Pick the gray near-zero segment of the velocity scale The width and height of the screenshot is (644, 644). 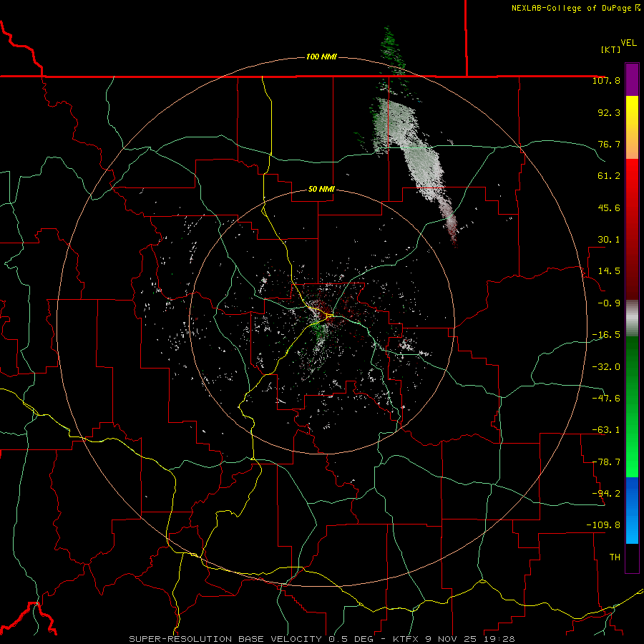[632, 318]
